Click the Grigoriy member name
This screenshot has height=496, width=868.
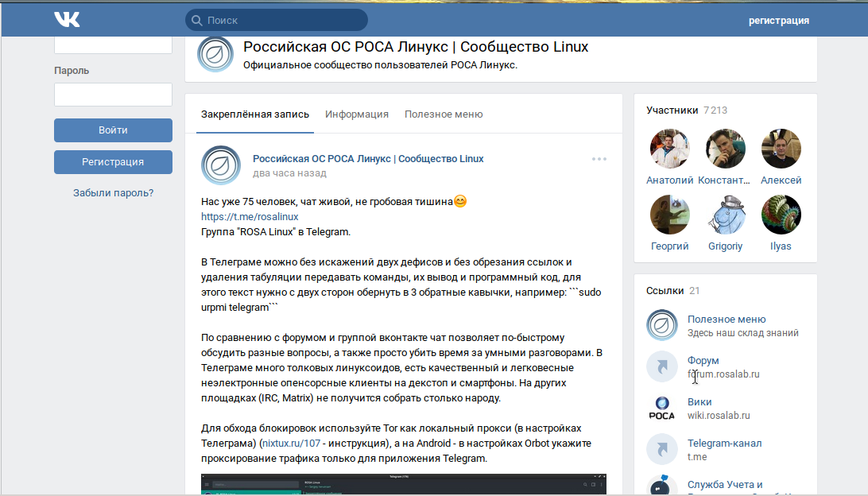tap(725, 246)
